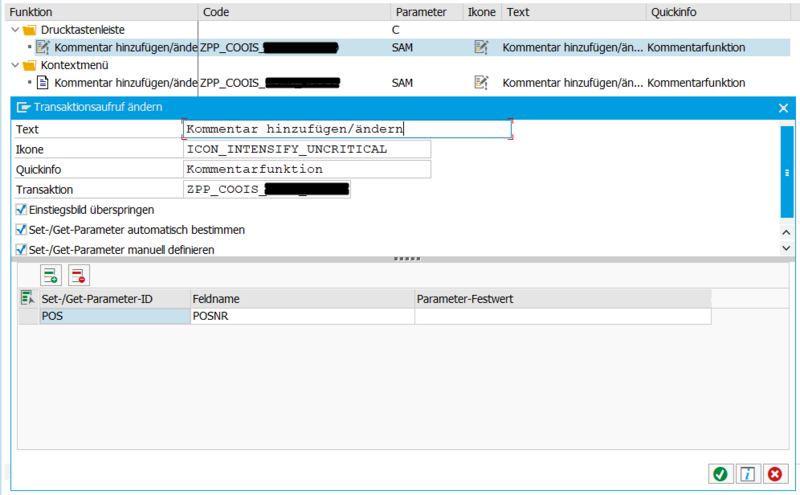Click the C parameter of Drucktastenleiste row
The width and height of the screenshot is (800, 495).
395,30
